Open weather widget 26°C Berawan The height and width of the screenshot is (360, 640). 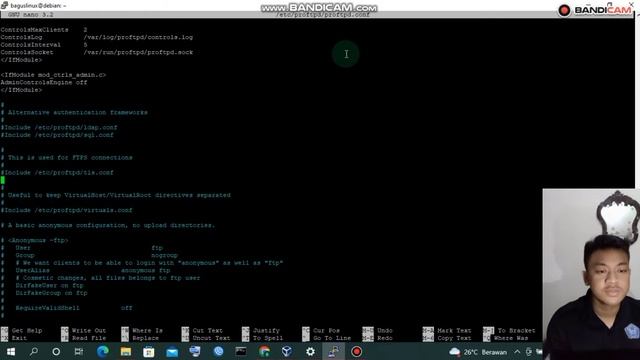click(x=478, y=352)
